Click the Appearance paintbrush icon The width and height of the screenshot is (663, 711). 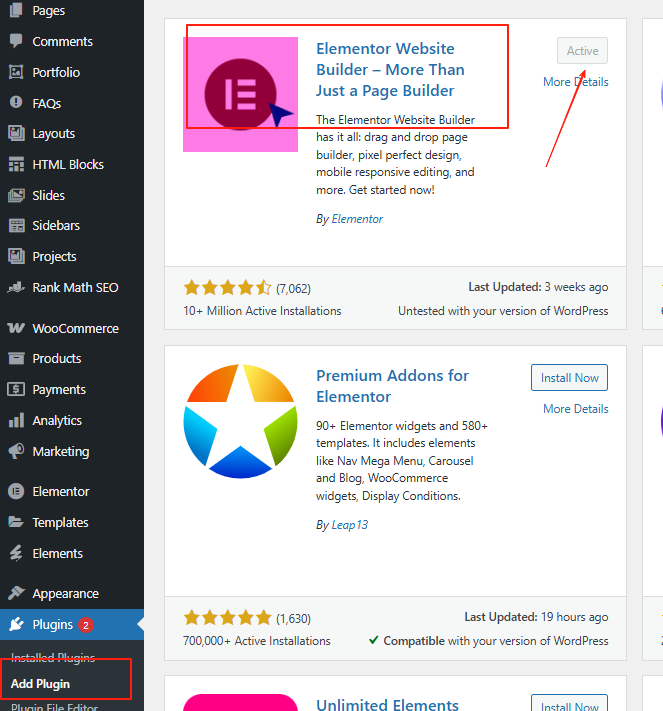(16, 593)
